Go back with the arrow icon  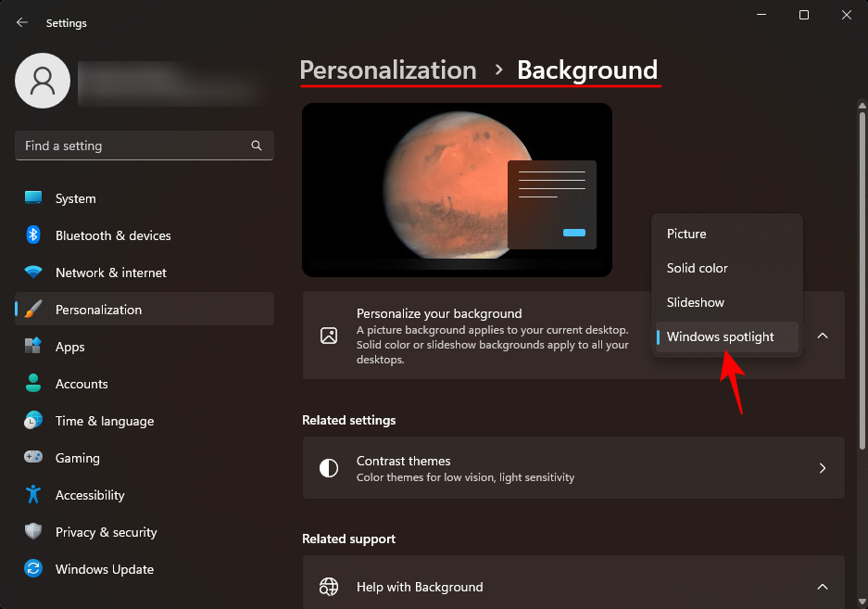pos(22,23)
